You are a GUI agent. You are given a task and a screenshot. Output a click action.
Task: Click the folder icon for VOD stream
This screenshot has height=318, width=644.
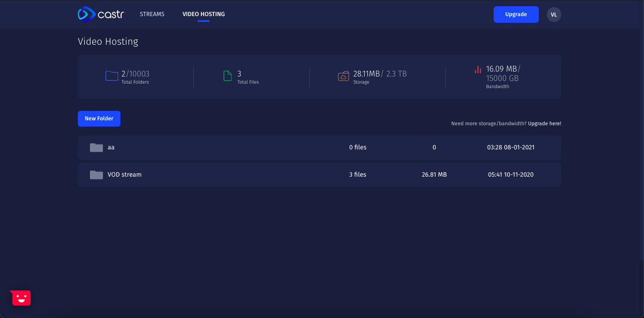click(x=96, y=175)
